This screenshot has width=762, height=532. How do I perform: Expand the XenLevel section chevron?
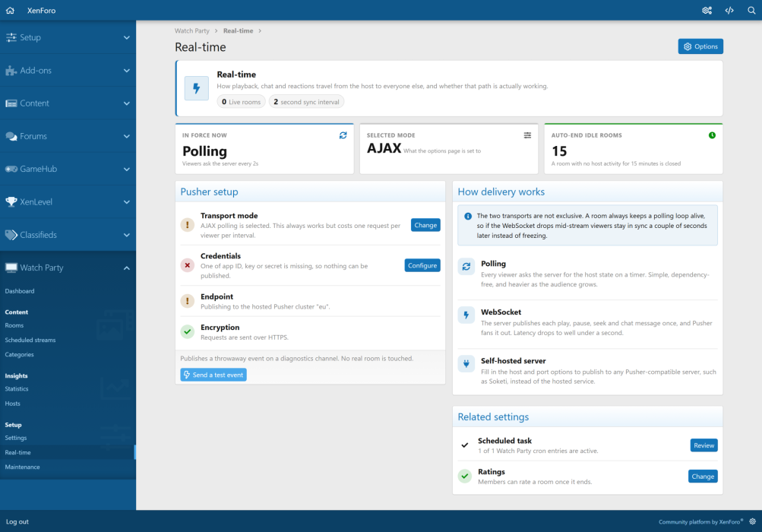(x=126, y=202)
